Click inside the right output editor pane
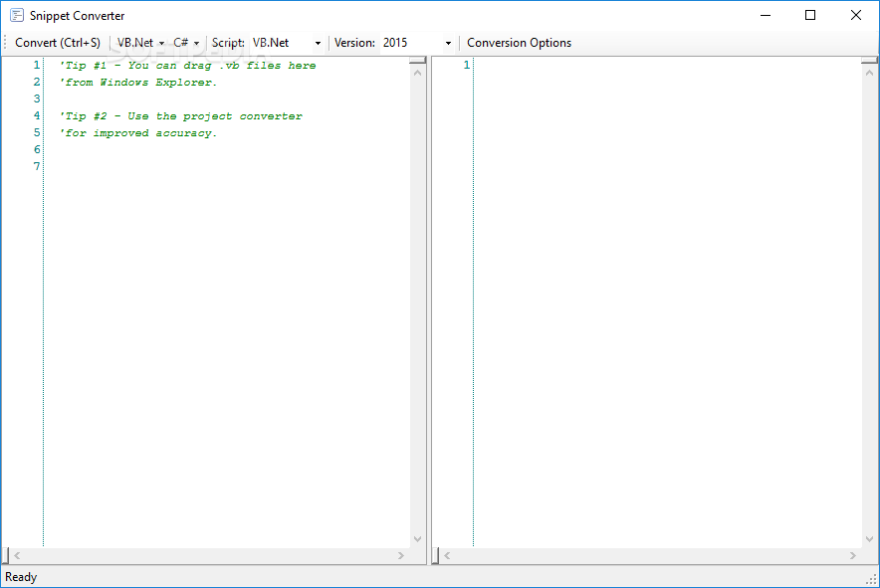 [x=668, y=303]
